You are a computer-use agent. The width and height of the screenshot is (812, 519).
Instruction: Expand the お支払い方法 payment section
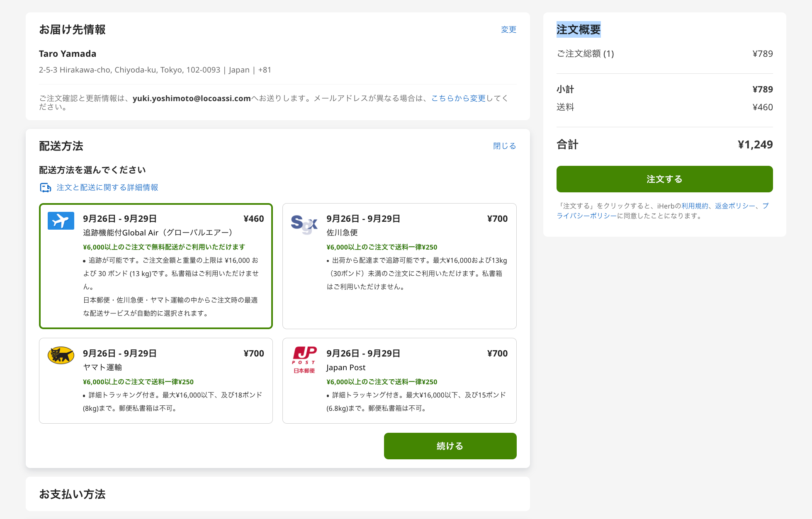tap(72, 494)
